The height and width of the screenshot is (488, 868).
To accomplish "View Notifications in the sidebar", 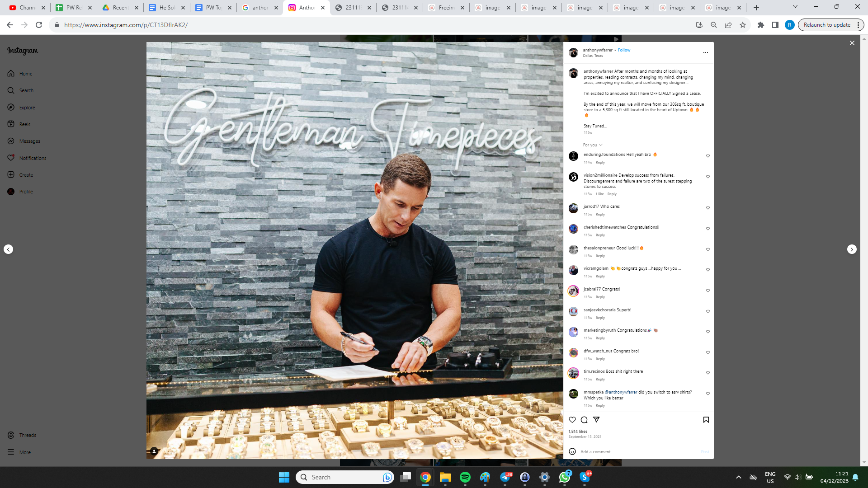I will pyautogui.click(x=27, y=158).
